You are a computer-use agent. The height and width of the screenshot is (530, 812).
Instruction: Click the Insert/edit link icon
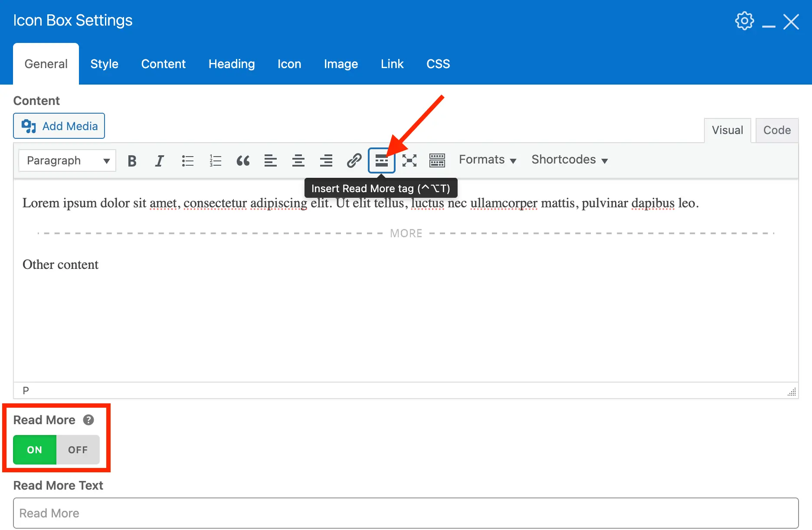click(354, 161)
